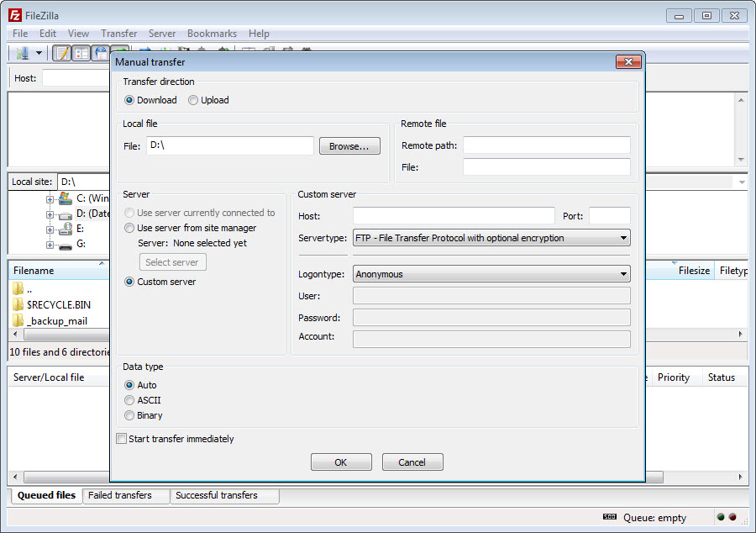Select the _backup_mail folder icon
The image size is (756, 533).
18,321
